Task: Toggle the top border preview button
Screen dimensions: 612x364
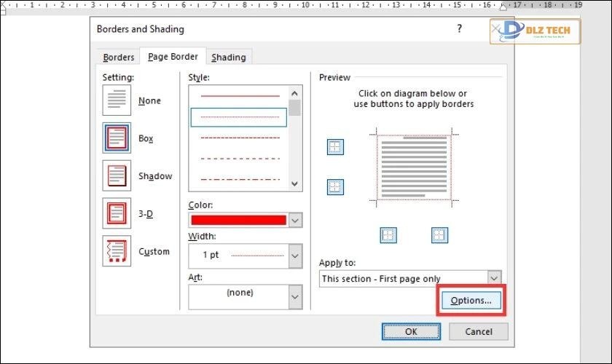Action: (335, 147)
